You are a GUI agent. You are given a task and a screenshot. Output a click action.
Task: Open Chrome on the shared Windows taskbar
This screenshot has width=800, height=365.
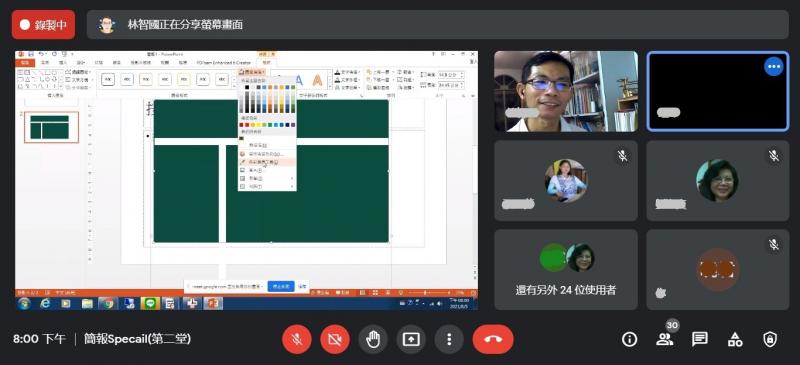pos(107,304)
